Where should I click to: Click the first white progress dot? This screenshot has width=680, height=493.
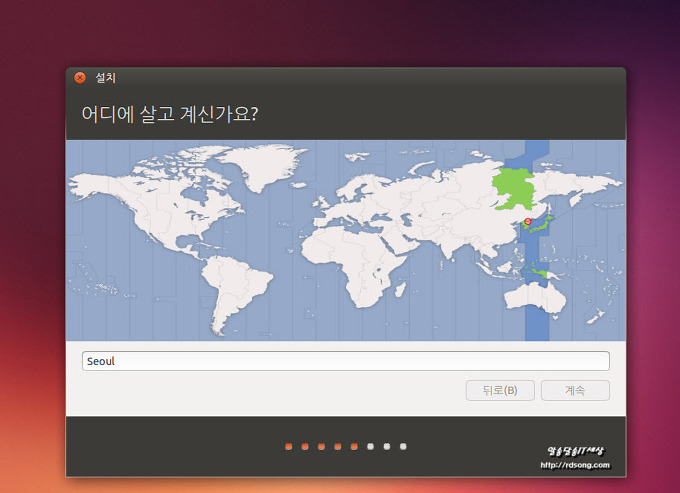tap(370, 446)
